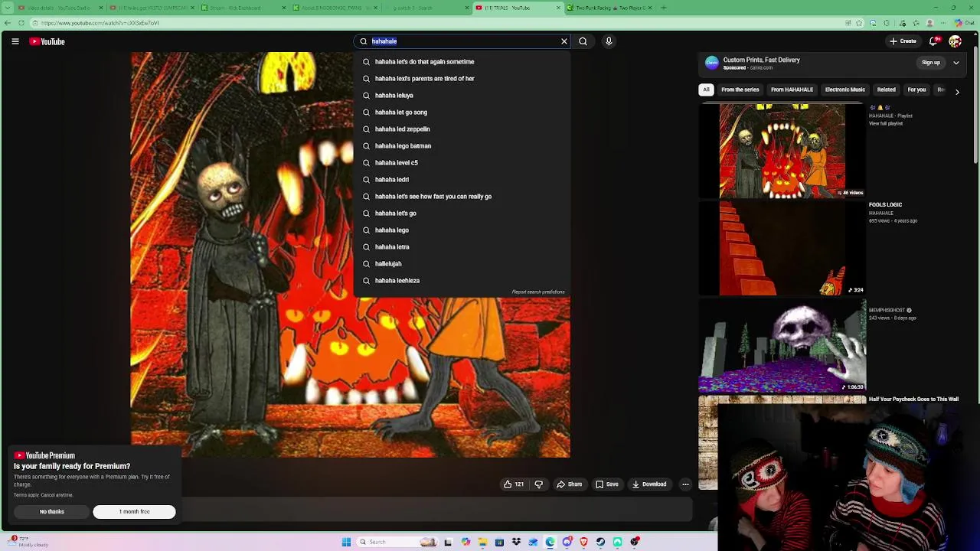The height and width of the screenshot is (551, 980).
Task: Open Copilot from the taskbar
Action: tap(465, 542)
